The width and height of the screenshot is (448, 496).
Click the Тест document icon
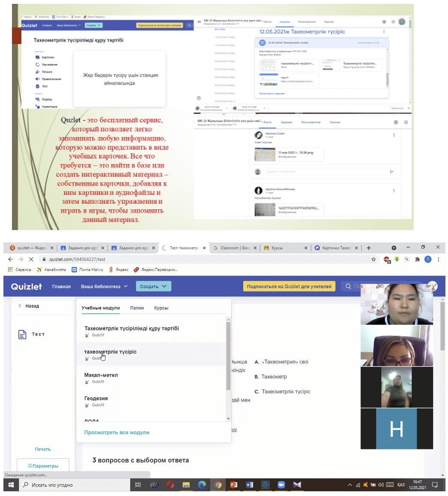[x=22, y=334]
